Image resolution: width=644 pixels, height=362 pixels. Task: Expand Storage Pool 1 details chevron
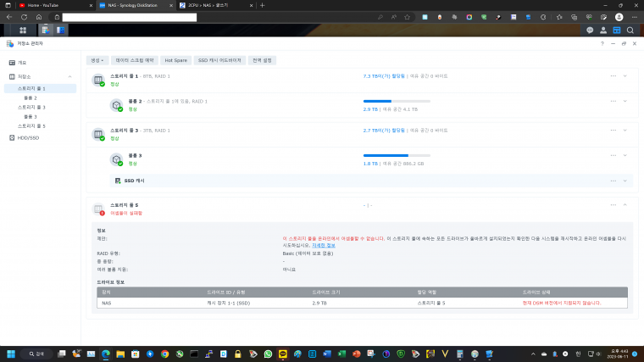625,76
